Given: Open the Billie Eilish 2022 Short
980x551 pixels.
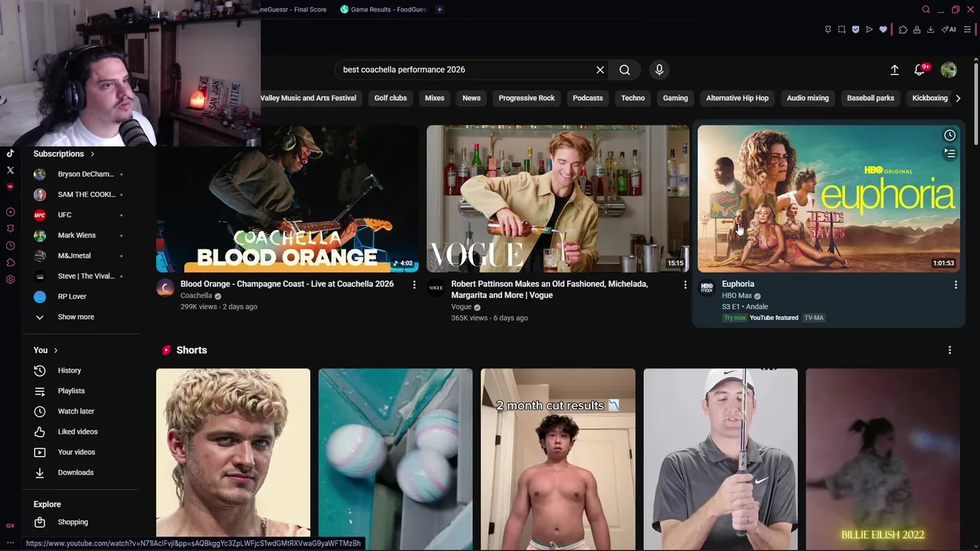Looking at the screenshot, I should click(x=883, y=459).
